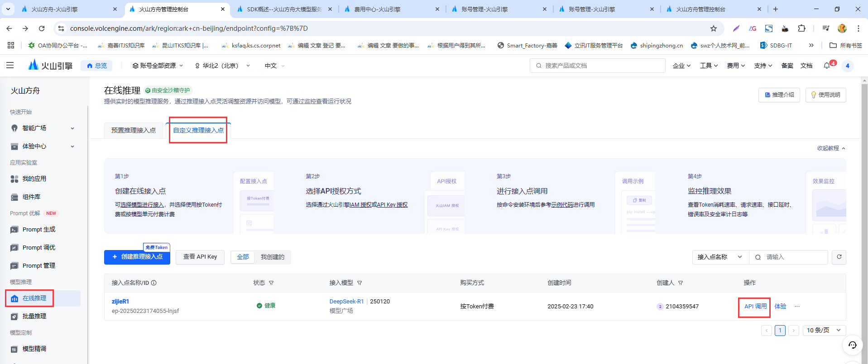Click 使用说明 button
Viewport: 868px width, 364px height.
(x=825, y=95)
